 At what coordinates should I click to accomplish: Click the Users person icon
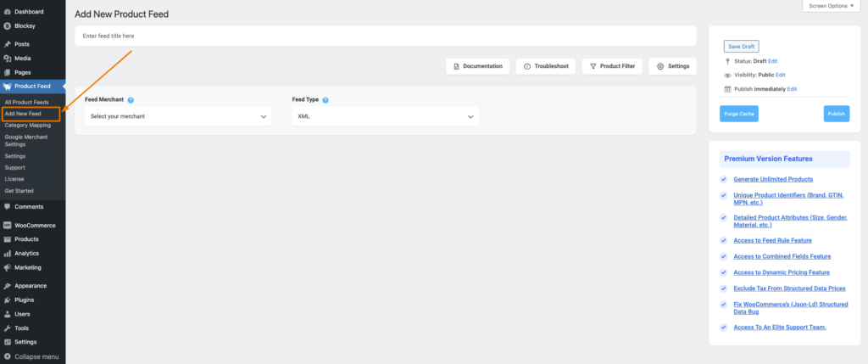click(x=7, y=314)
